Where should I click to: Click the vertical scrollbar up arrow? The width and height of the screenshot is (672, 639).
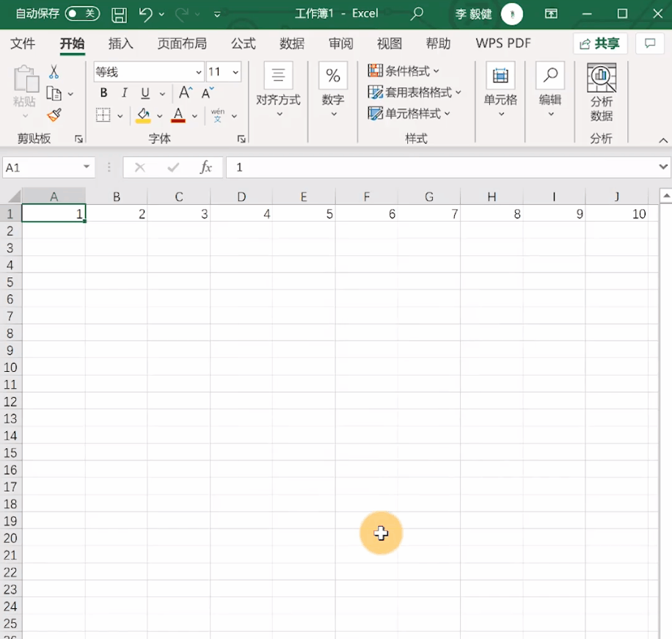tap(666, 197)
